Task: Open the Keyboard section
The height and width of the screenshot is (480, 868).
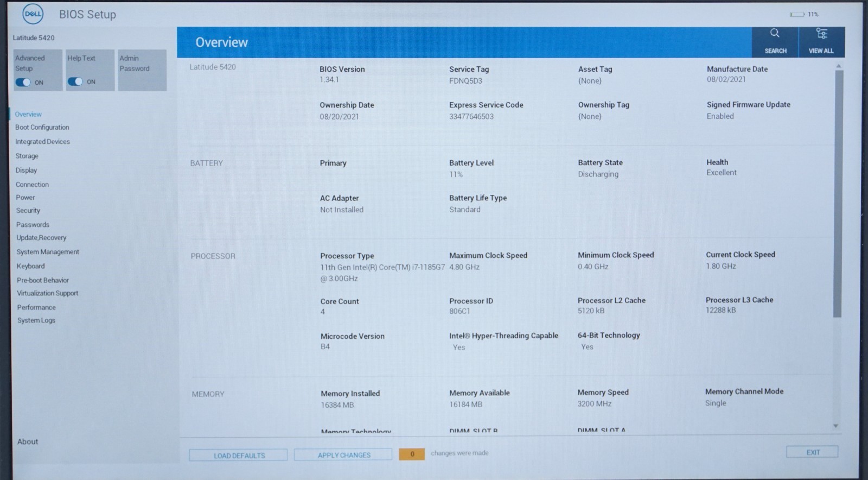Action: pos(31,266)
